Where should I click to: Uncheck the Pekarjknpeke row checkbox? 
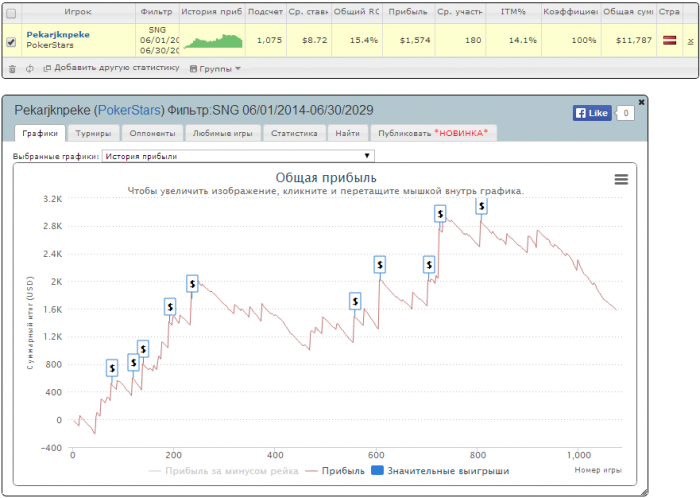(11, 42)
